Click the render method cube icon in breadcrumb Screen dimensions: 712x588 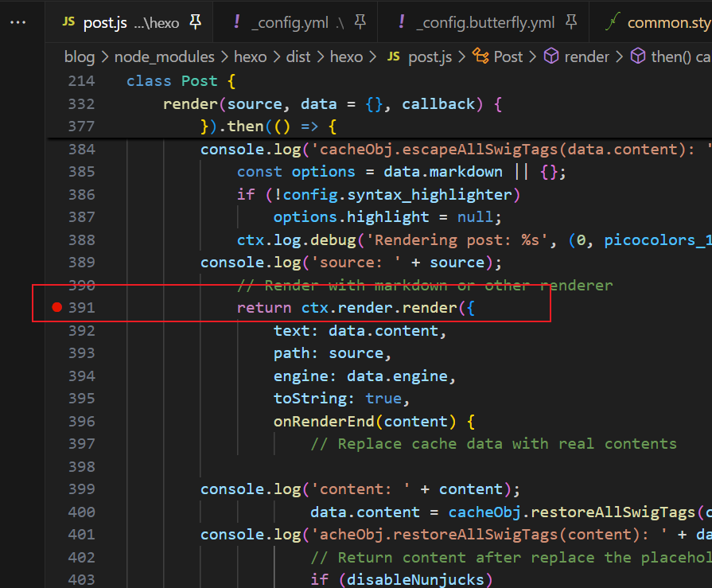[551, 56]
